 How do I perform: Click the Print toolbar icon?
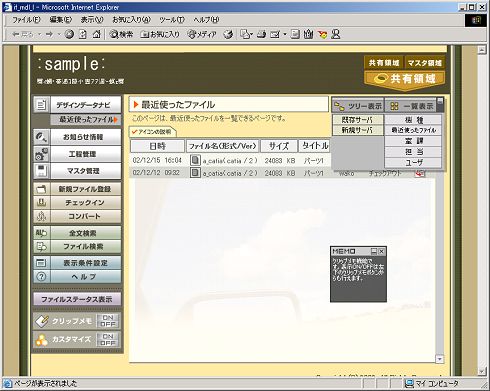(x=261, y=34)
